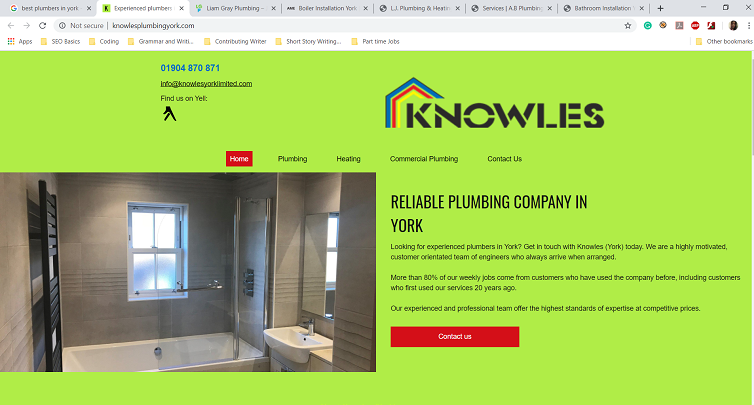Open the Grammarly extension icon
This screenshot has height=405, width=754.
[x=648, y=25]
